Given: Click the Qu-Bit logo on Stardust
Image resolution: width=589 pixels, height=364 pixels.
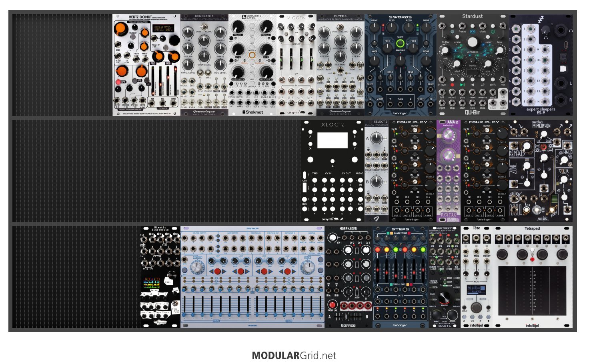Looking at the screenshot, I should (472, 112).
